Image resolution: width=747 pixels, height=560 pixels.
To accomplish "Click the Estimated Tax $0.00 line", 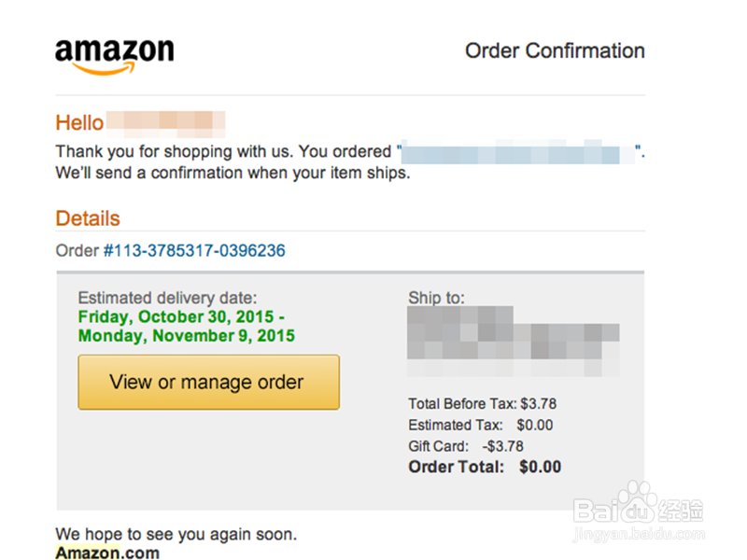I will [x=480, y=425].
